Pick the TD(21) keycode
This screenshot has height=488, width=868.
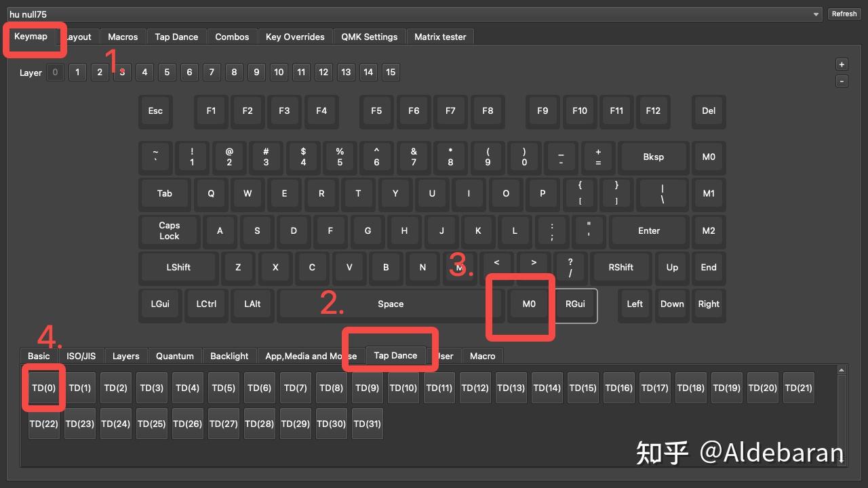tap(799, 388)
